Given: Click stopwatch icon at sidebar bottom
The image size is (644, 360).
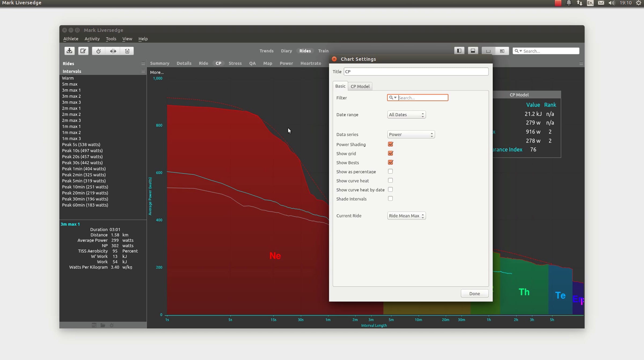Looking at the screenshot, I should click(112, 325).
